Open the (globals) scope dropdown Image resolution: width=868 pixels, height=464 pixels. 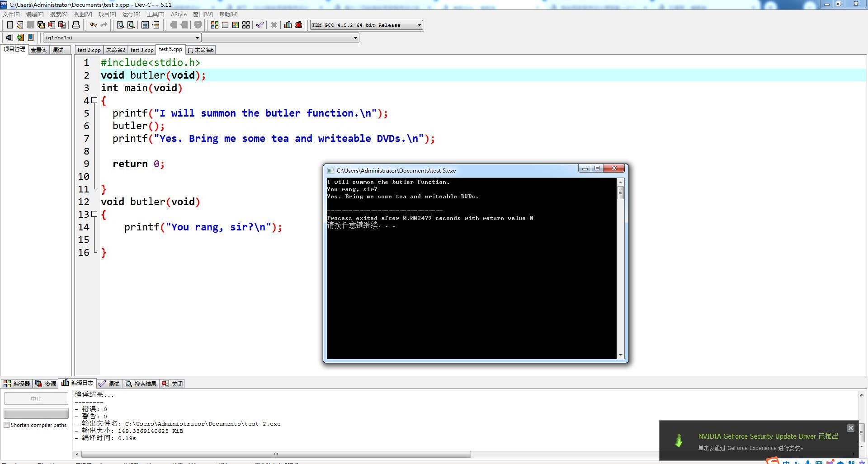(122, 37)
